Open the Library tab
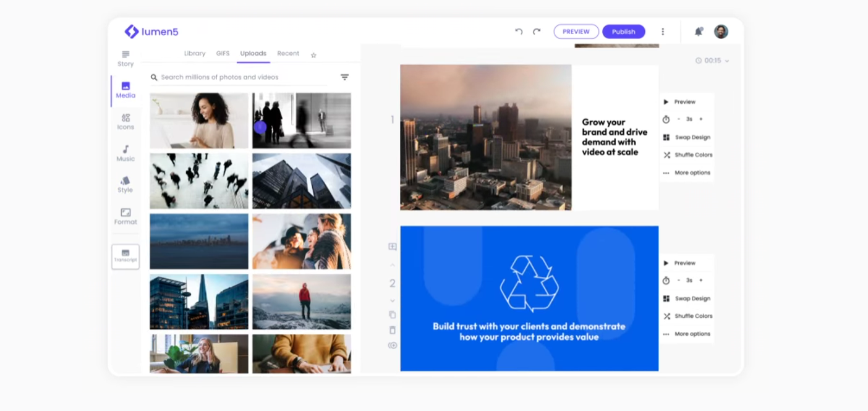Viewport: 868px width, 411px height. point(195,53)
